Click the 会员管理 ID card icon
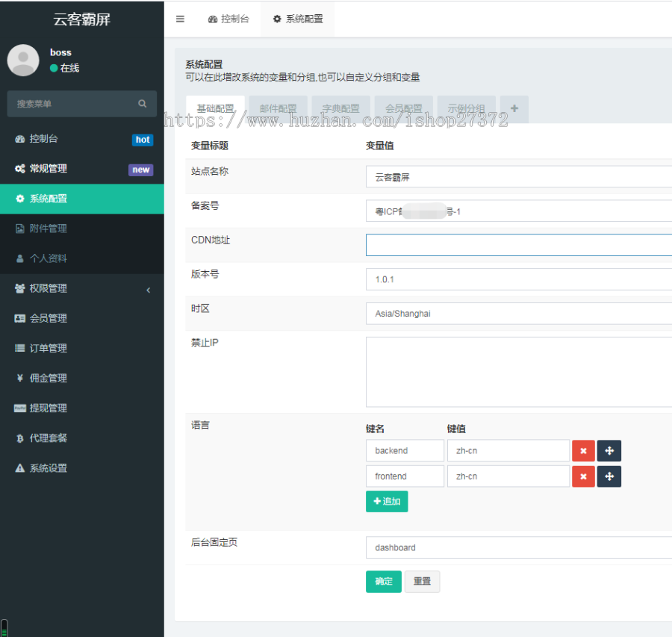Image resolution: width=672 pixels, height=637 pixels. point(19,318)
